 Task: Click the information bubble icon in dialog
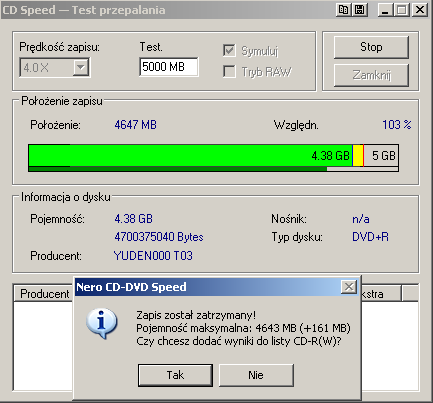click(x=102, y=323)
